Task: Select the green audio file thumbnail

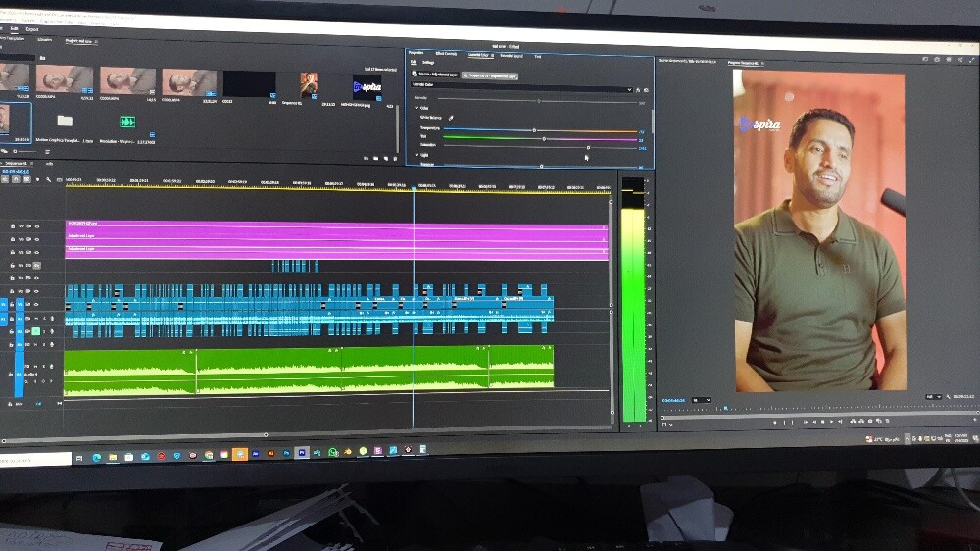Action: 127,122
